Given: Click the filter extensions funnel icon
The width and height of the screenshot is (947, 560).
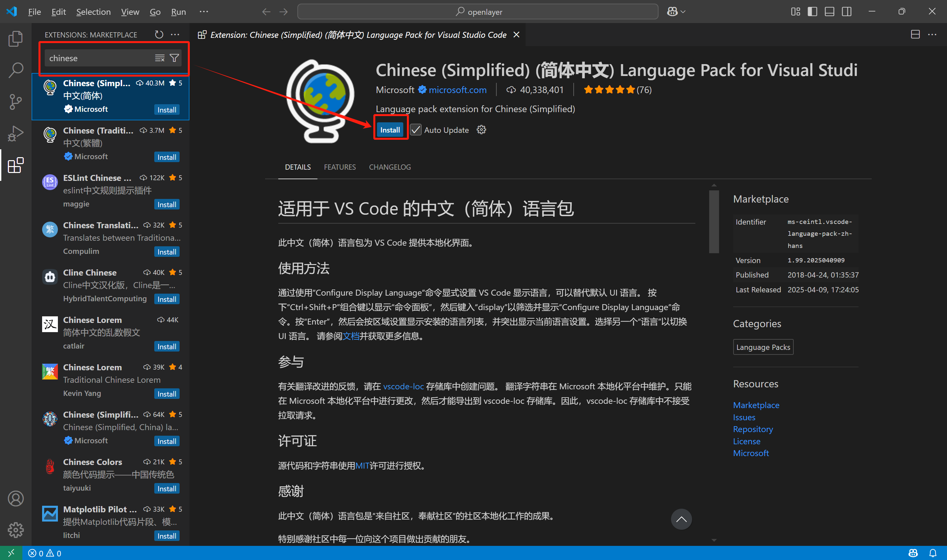Looking at the screenshot, I should (174, 58).
